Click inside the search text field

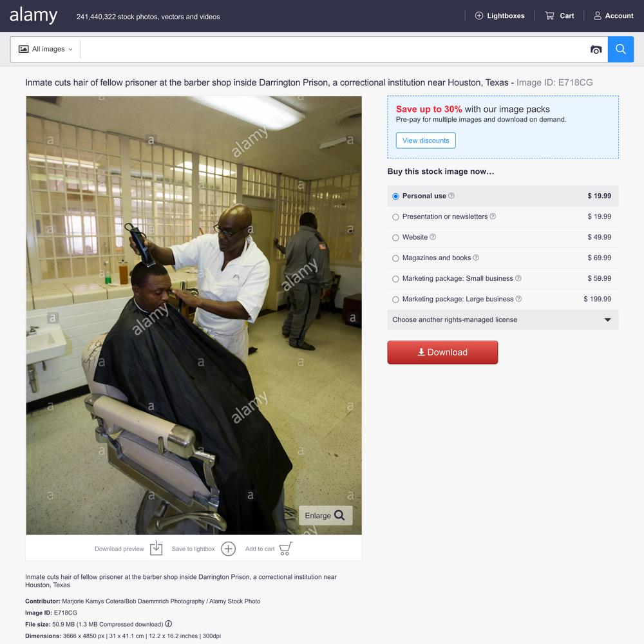pos(334,50)
